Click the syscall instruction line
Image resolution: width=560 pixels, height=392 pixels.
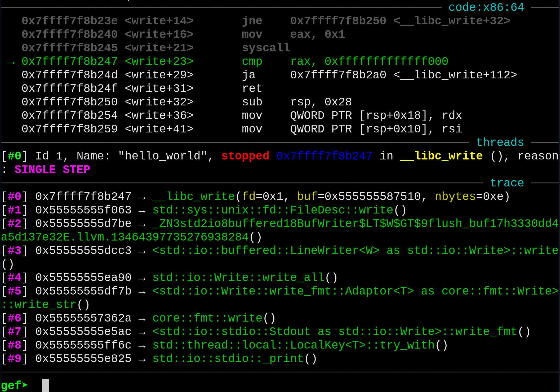pos(266,48)
